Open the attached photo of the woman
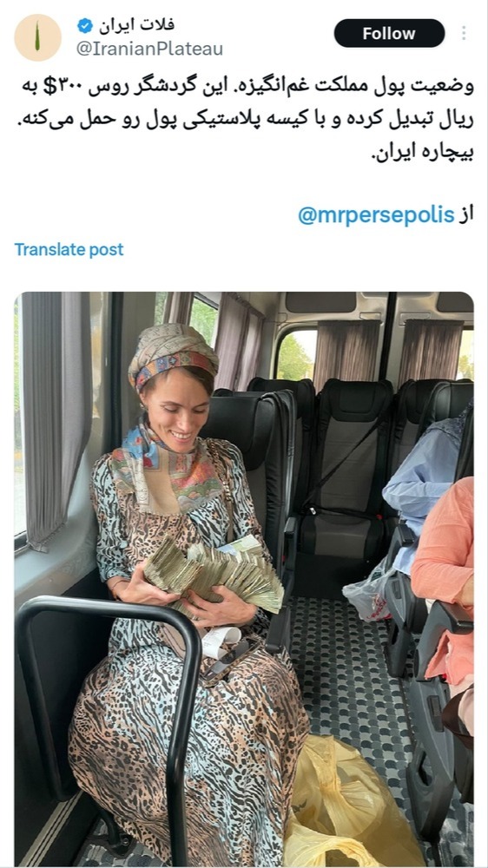488x868 pixels. (x=244, y=579)
